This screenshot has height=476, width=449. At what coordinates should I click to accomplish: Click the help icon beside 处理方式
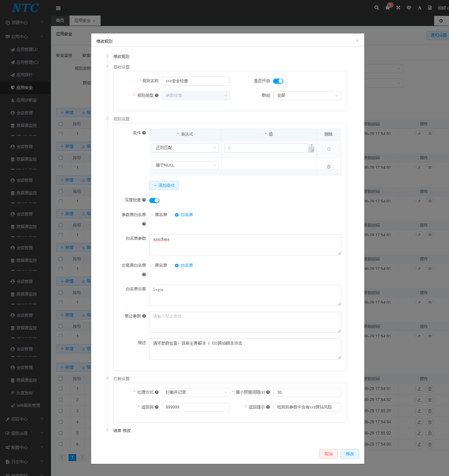click(x=157, y=392)
